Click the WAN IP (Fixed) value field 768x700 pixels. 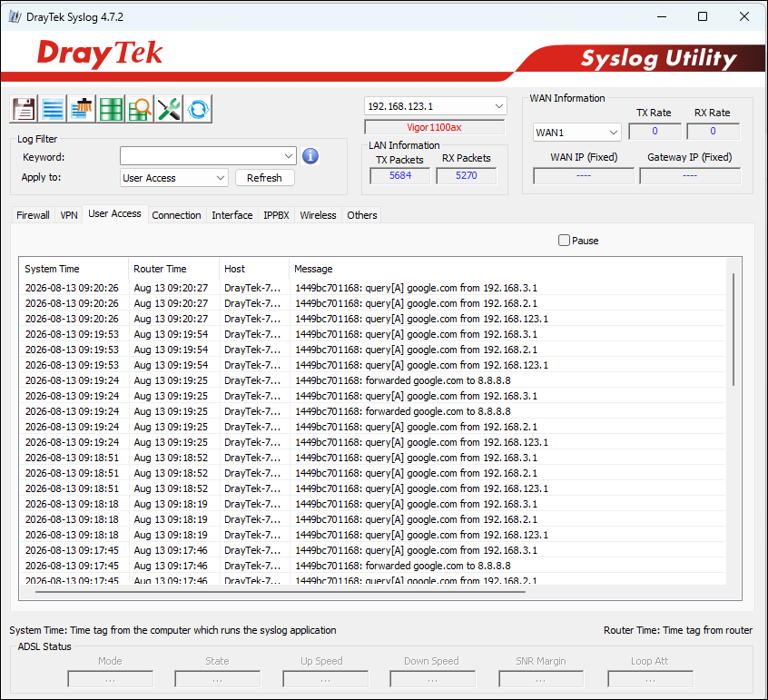[584, 175]
